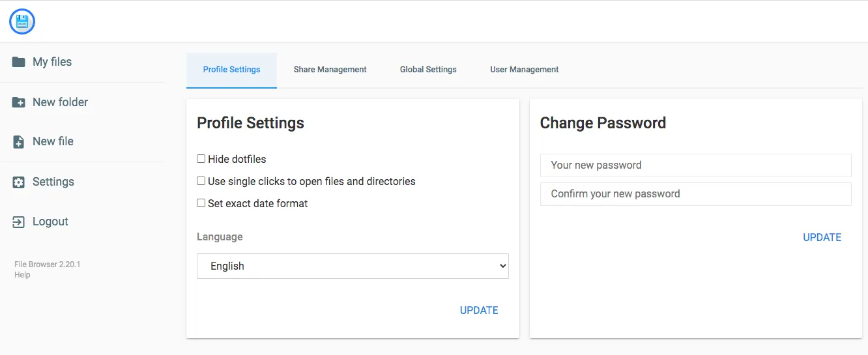Click the New file document icon
This screenshot has height=355, width=868.
coord(19,141)
